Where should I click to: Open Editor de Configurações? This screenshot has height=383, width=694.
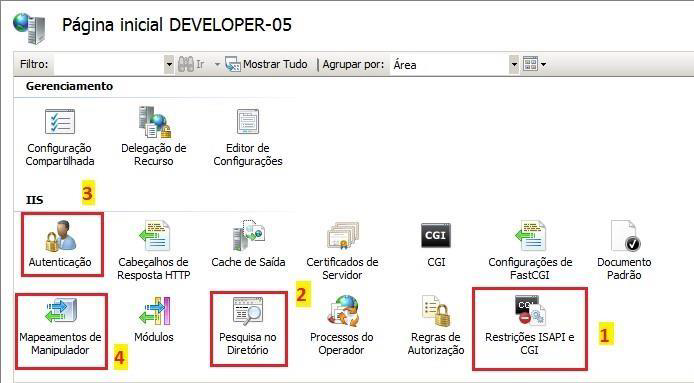click(x=248, y=137)
